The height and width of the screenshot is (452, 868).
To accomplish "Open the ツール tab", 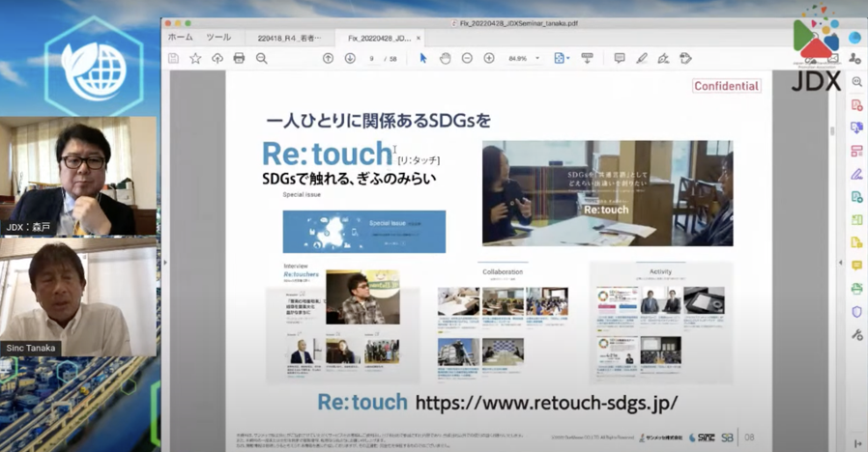I will [x=218, y=38].
